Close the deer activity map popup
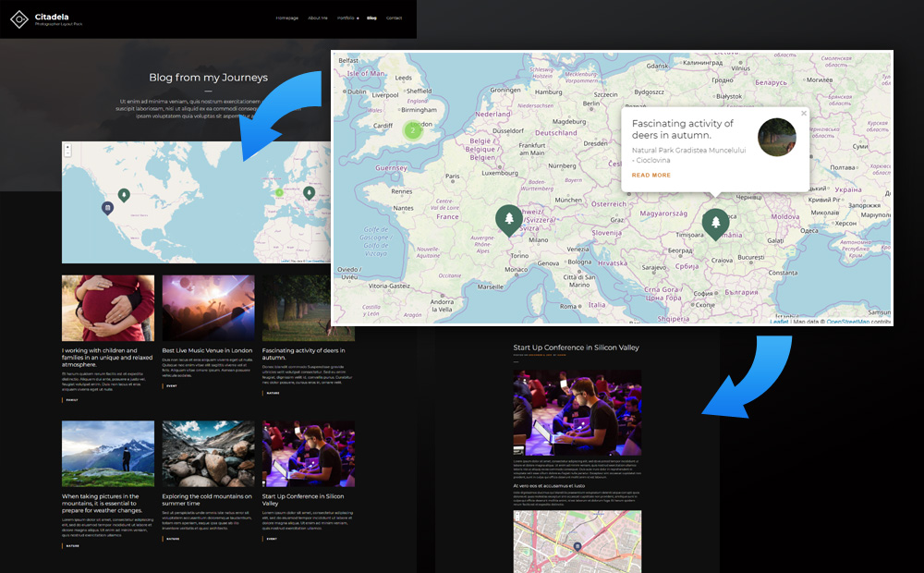Viewport: 924px width, 573px height. tap(803, 114)
